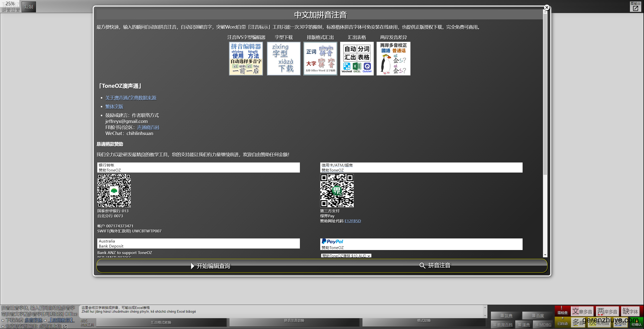
Task: Click the 绿界Pay QR code
Action: coord(337,191)
